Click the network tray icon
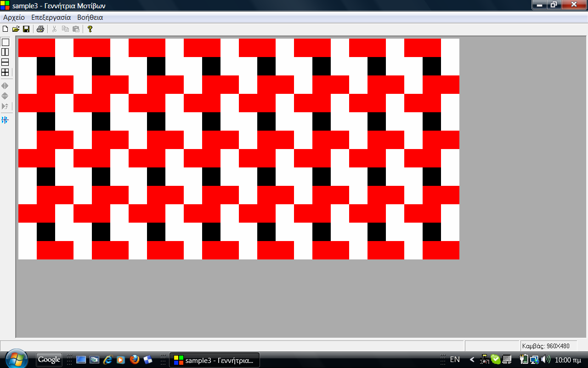Screen dimensions: 588x368 click(535, 360)
